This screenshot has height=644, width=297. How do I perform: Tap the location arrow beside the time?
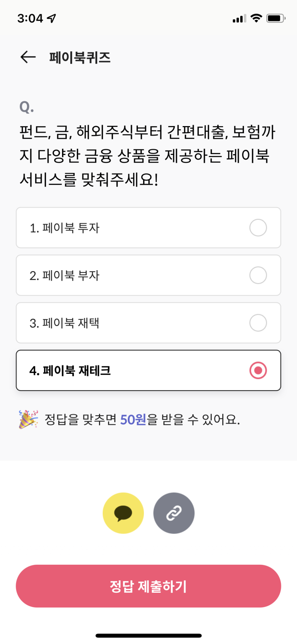pos(52,18)
